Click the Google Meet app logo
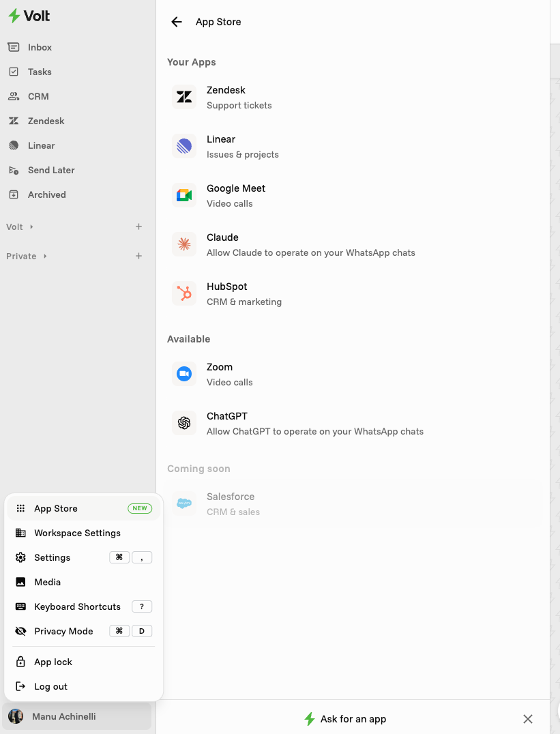The width and height of the screenshot is (560, 734). pos(184,195)
